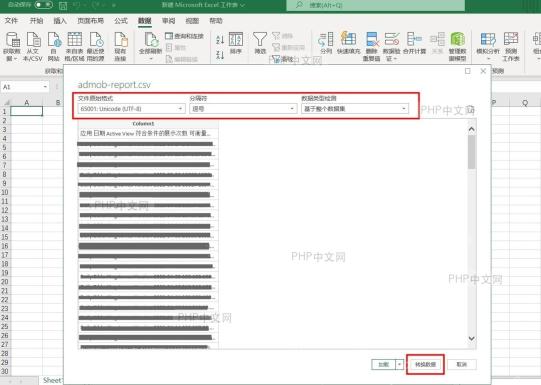Screen dimensions: 541x385
Task: Close the admob-report.csv import dialog
Action: tap(483, 71)
